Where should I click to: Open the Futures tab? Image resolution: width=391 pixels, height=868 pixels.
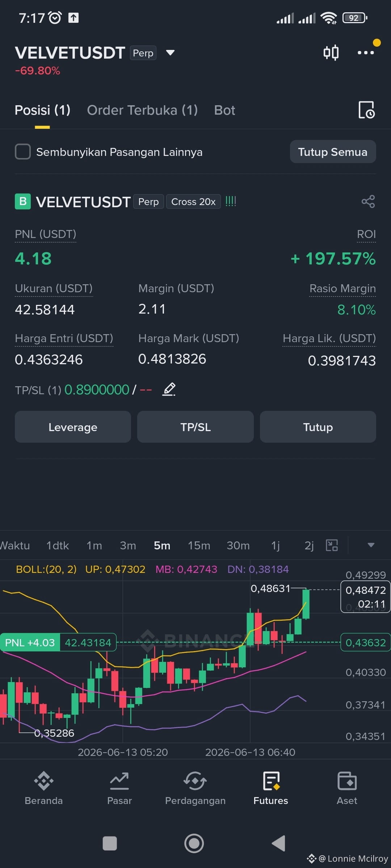[x=271, y=788]
